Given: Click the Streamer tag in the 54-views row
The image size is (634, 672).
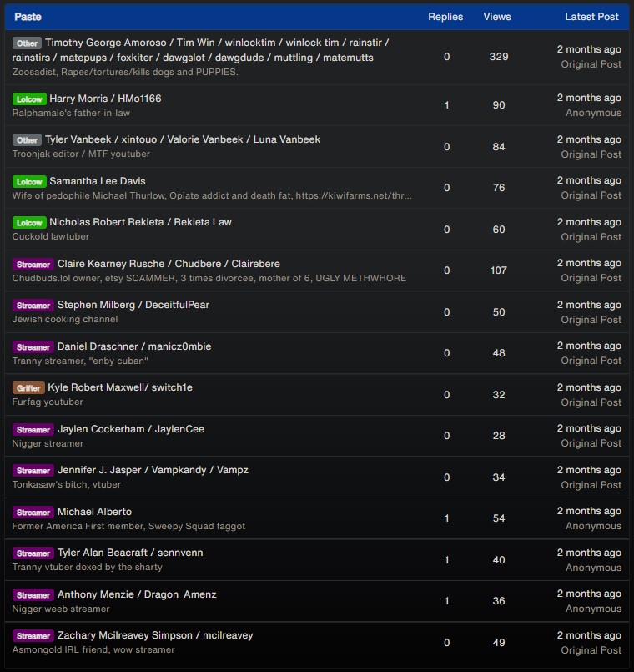Looking at the screenshot, I should tap(33, 513).
